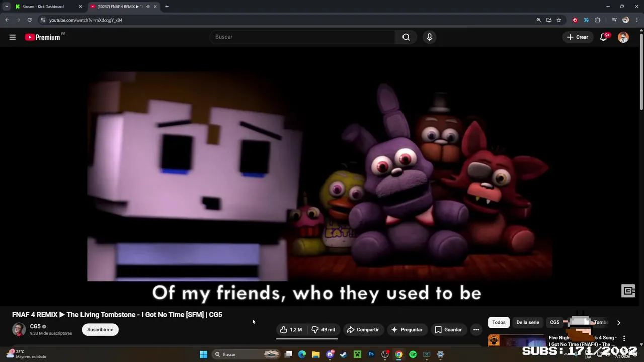Focus the YouTube Buscar search field

302,37
